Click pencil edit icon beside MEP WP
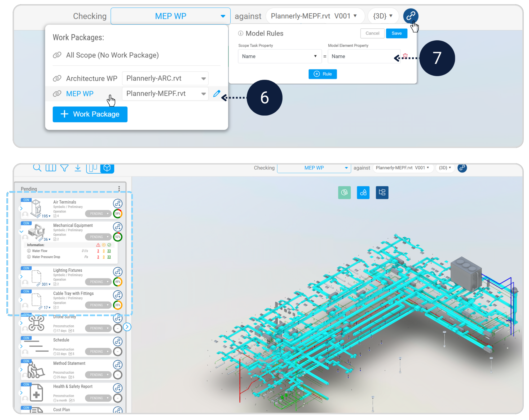 pos(217,94)
